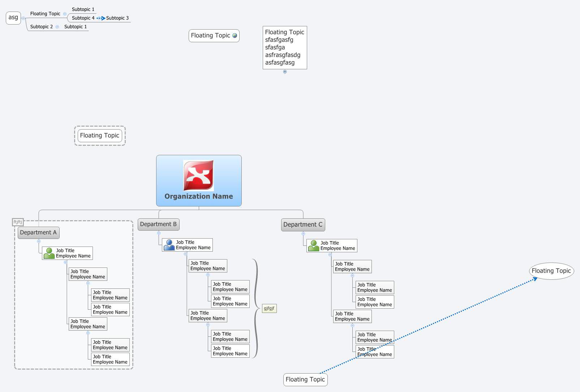Select the Subtopic 3 topic
Image resolution: width=580 pixels, height=392 pixels.
point(117,18)
